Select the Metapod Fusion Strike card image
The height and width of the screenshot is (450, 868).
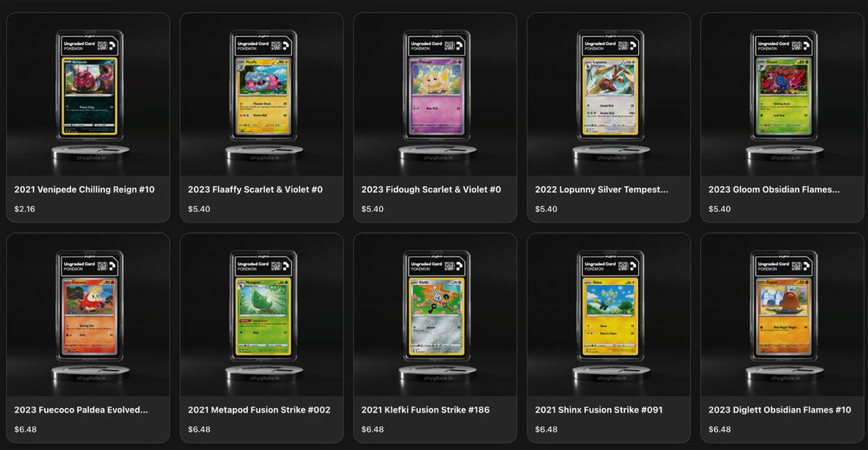pyautogui.click(x=261, y=315)
